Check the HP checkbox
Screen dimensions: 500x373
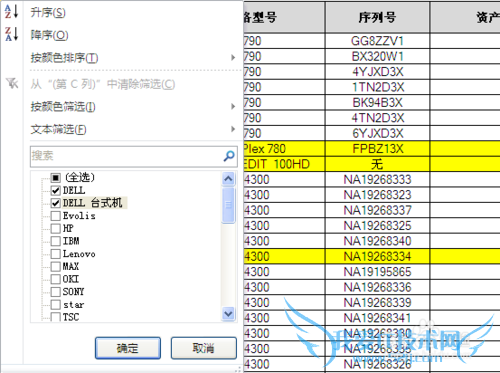56,228
